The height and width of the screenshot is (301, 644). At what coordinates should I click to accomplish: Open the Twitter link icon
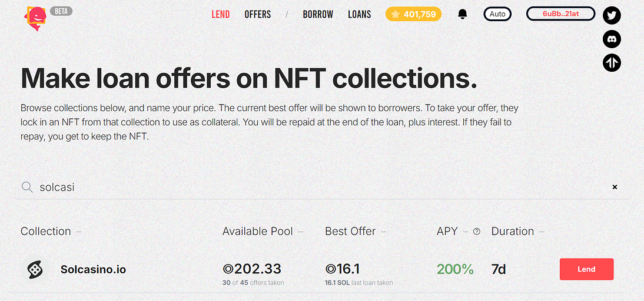click(x=612, y=16)
